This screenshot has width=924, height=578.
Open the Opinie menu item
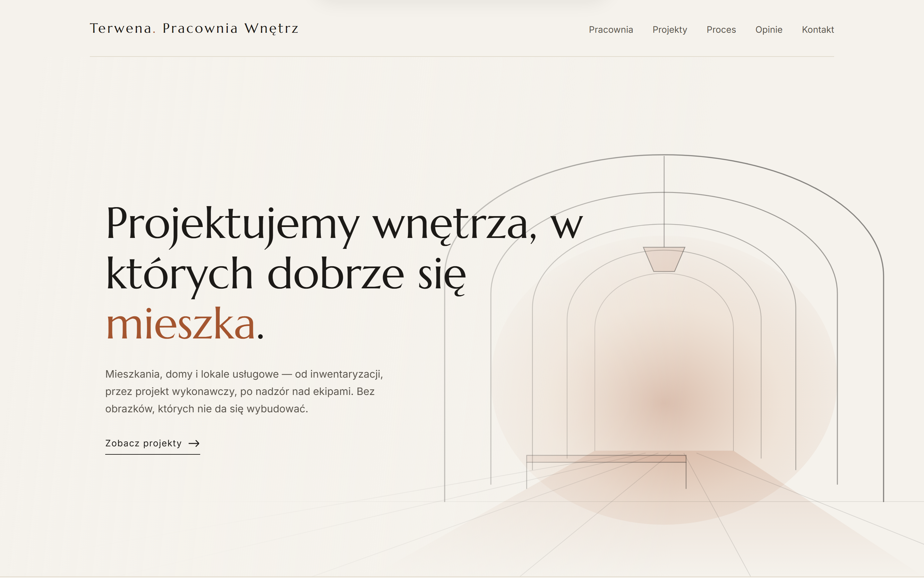[x=769, y=30]
